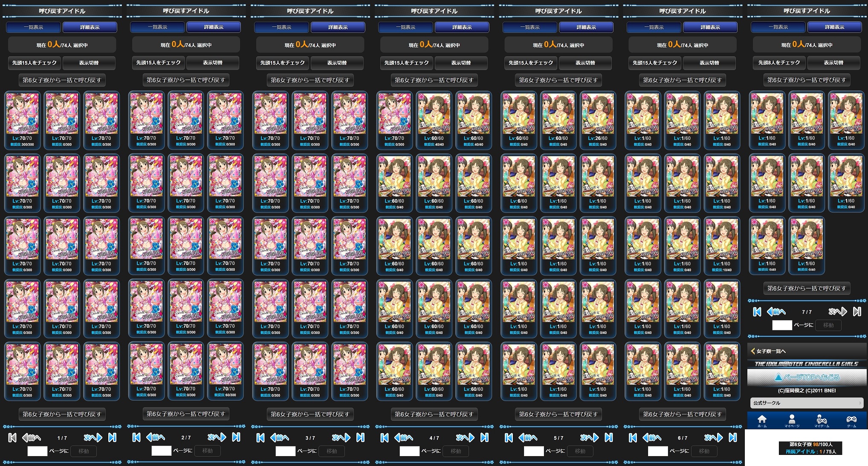Image resolution: width=868 pixels, height=466 pixels.
Task: Click 第6女子寮から一括で呼び戻す just above the 5/7 pager
Action: coord(558,414)
